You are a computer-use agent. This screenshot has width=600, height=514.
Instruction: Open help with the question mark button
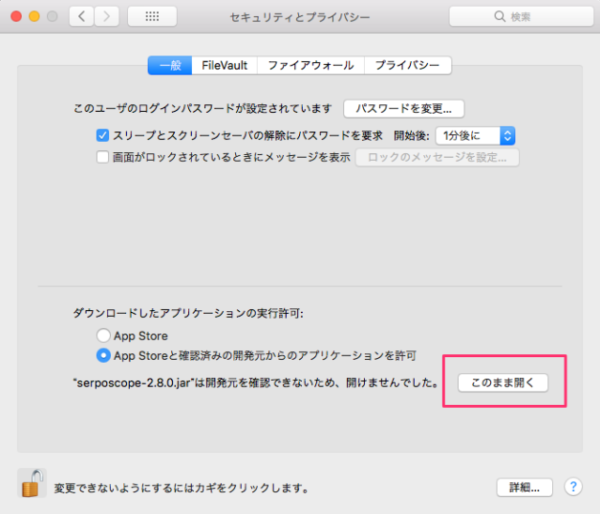click(x=573, y=487)
